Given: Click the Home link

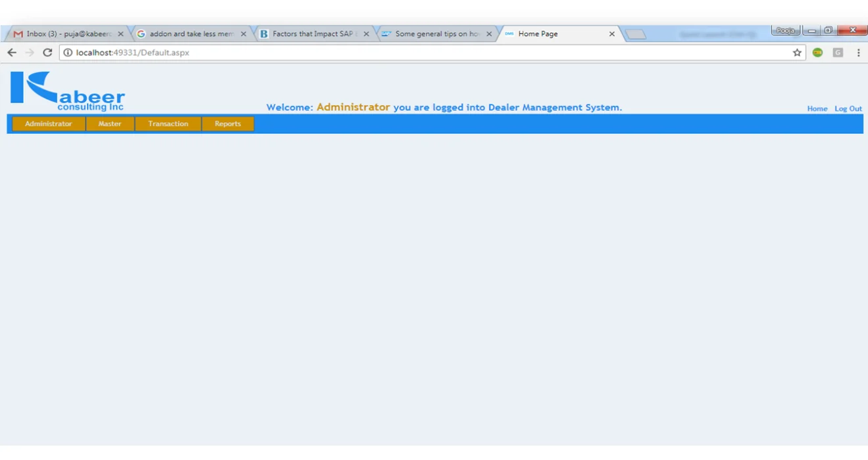Looking at the screenshot, I should (x=817, y=108).
